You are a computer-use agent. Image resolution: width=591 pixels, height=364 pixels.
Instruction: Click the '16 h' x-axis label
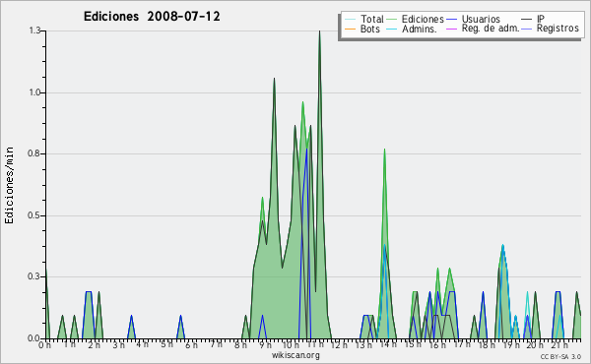[437, 345]
